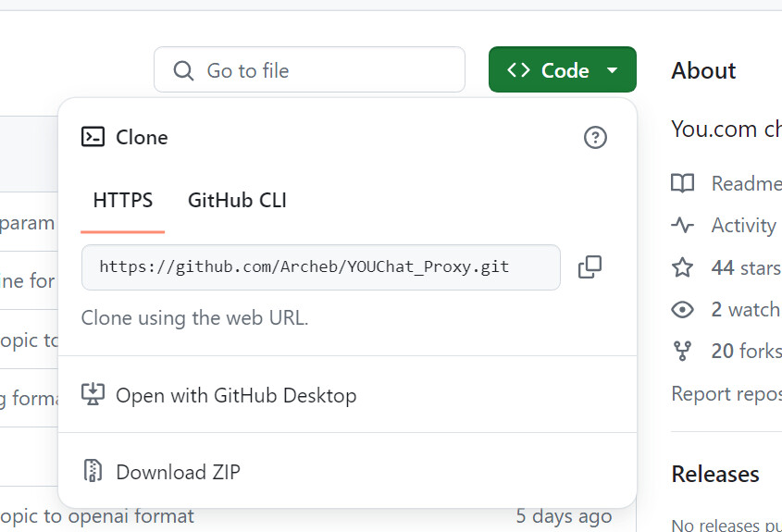The height and width of the screenshot is (532, 782).
Task: Click the fork icon beside 20 forks
Action: 682,351
